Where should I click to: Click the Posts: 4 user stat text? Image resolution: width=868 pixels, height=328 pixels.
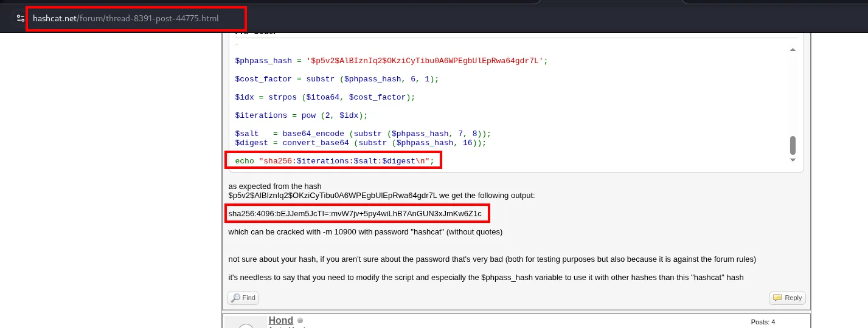(763, 322)
